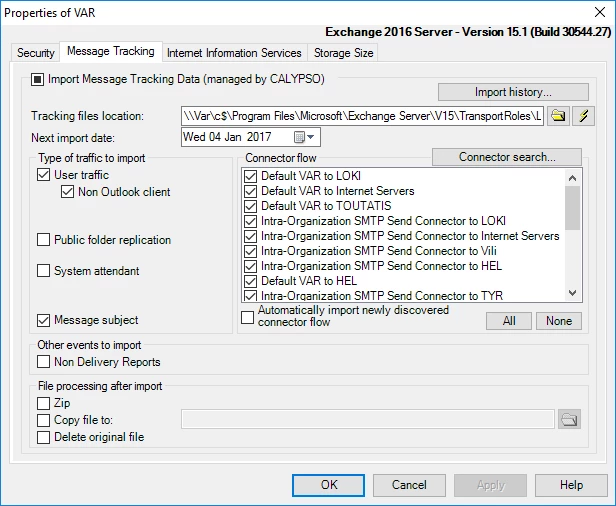Image resolution: width=616 pixels, height=506 pixels.
Task: Click None to deselect connector flows
Action: click(x=559, y=321)
